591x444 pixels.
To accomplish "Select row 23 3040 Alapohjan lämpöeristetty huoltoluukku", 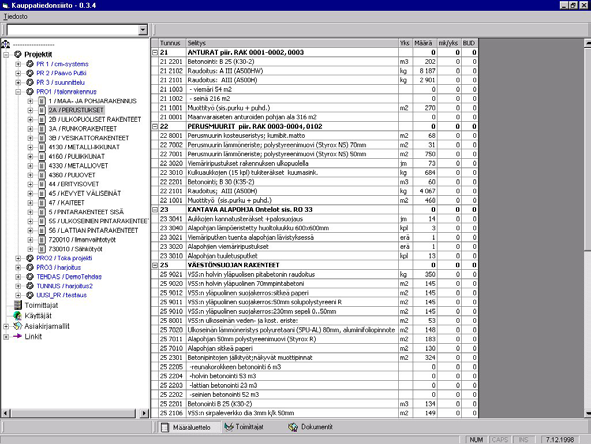I will [x=315, y=228].
